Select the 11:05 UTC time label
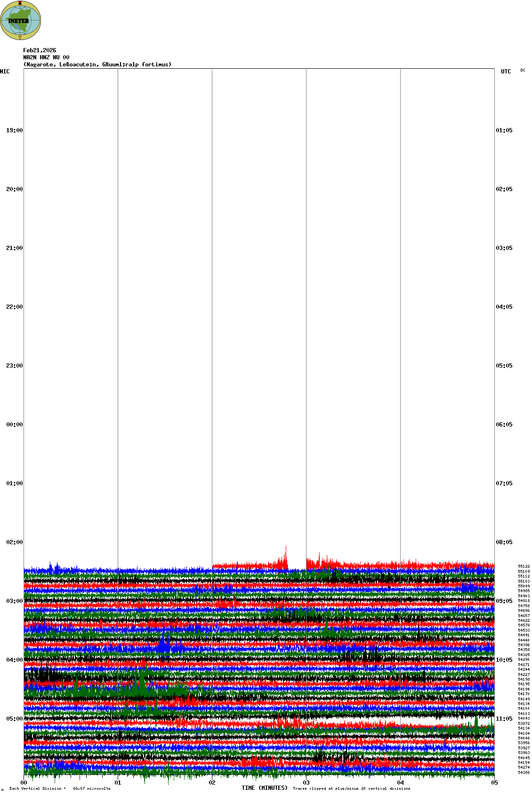This screenshot has width=532, height=795. click(x=504, y=719)
